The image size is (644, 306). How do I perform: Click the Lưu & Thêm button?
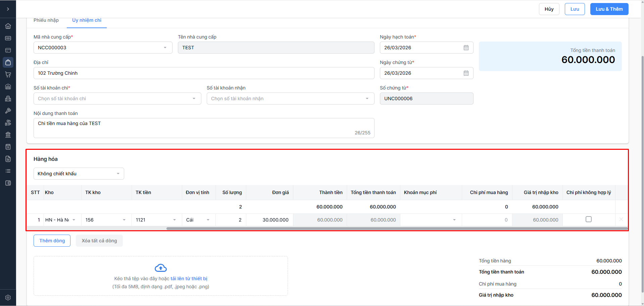click(x=609, y=9)
